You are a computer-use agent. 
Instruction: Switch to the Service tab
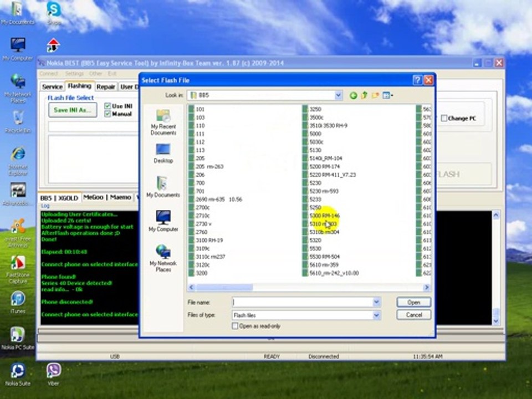tap(52, 87)
